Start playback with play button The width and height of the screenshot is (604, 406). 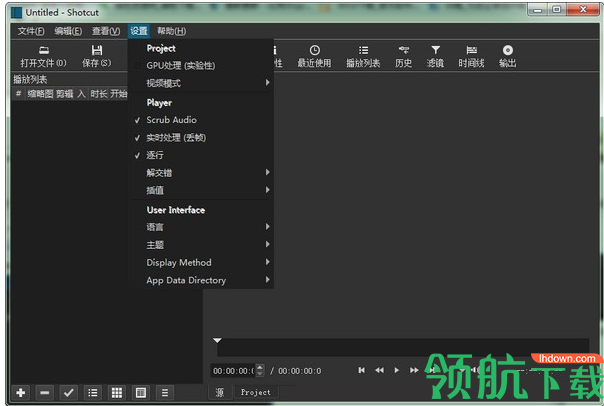[x=397, y=370]
